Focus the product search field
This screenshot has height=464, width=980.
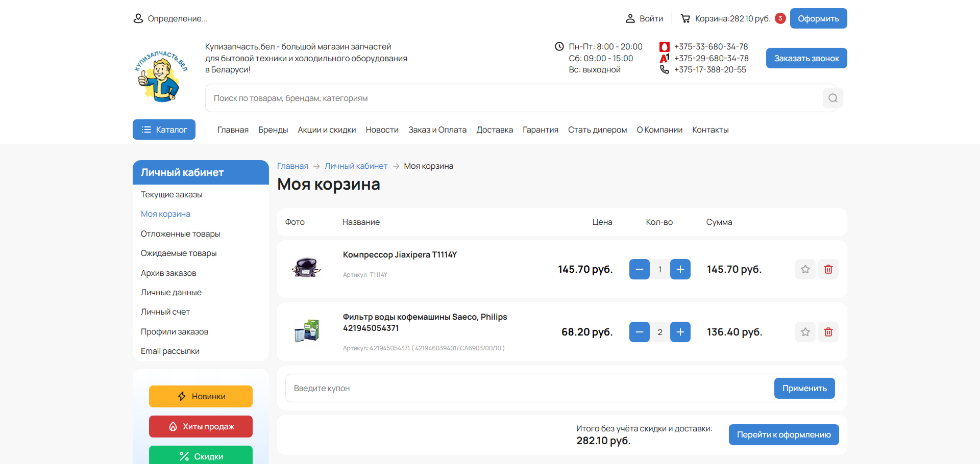coord(514,98)
